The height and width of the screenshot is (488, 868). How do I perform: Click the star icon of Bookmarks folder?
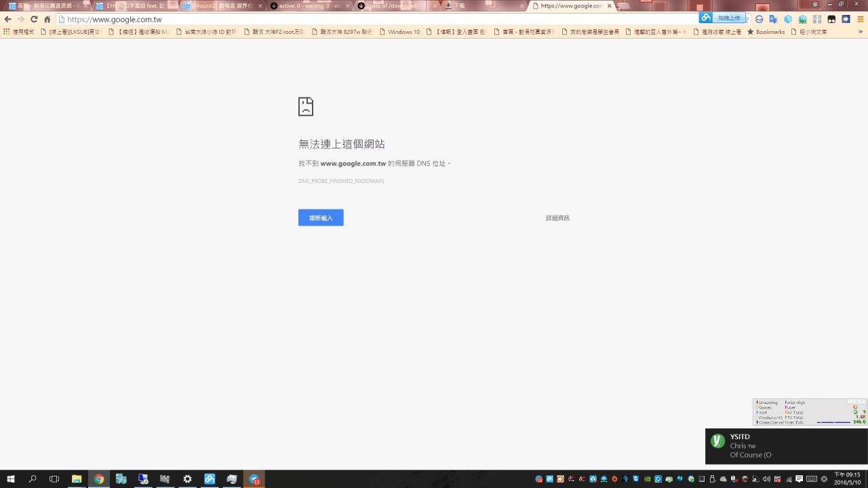[751, 32]
